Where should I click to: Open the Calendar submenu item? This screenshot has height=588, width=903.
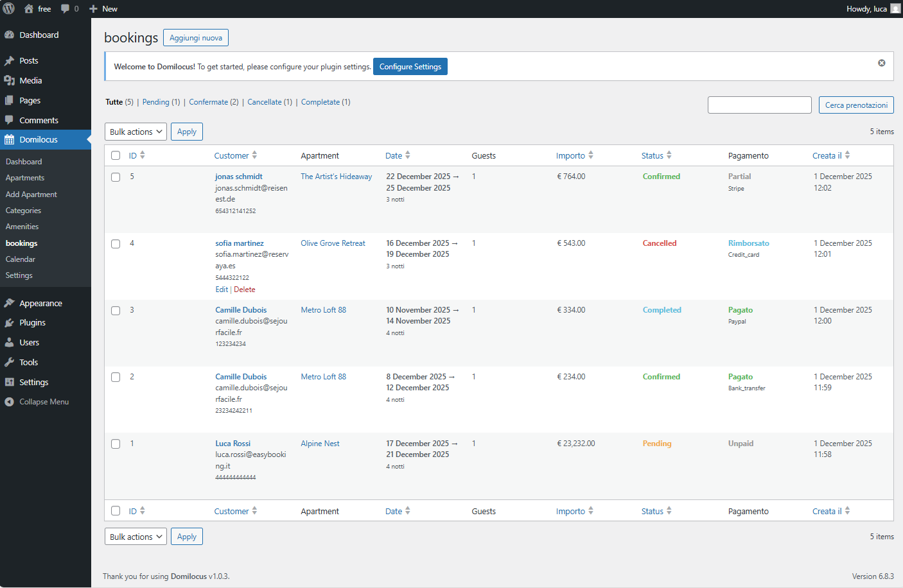[21, 259]
